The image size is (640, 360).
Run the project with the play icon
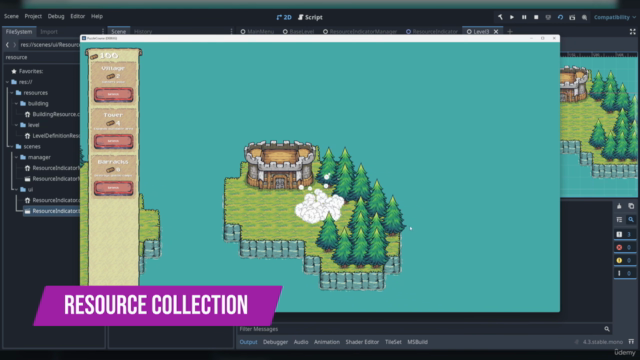512,17
